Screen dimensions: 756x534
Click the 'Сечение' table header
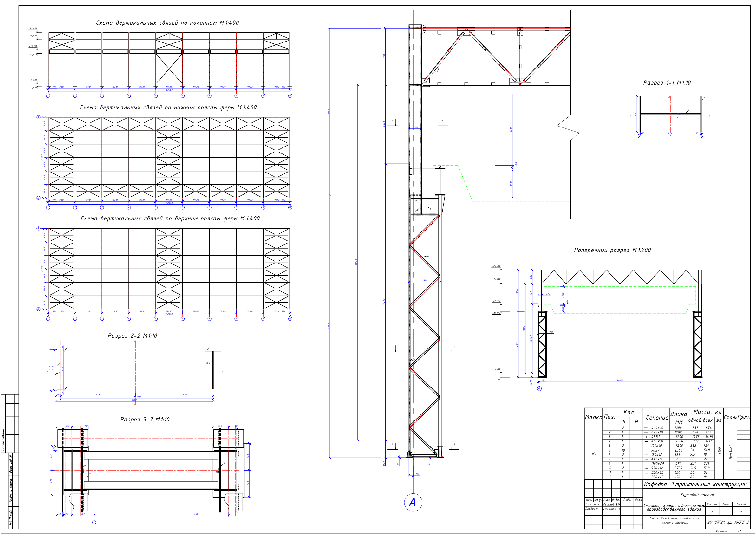coord(657,418)
